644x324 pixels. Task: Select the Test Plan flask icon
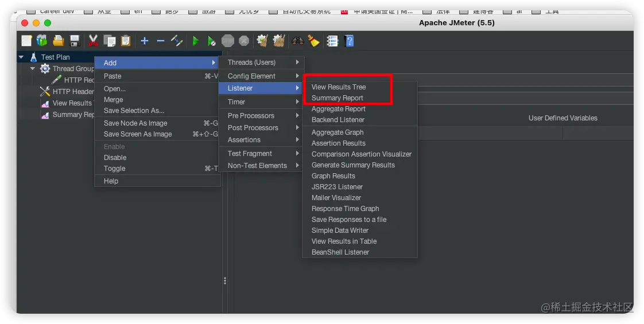coord(34,57)
